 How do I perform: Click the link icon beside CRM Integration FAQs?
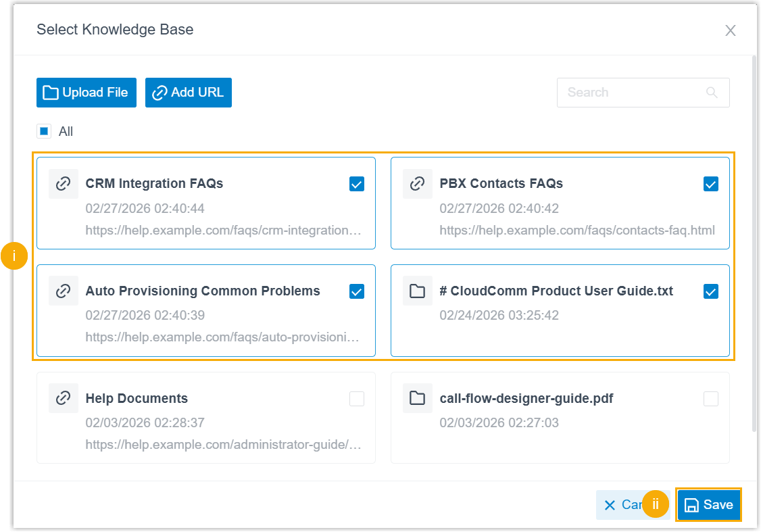click(64, 184)
